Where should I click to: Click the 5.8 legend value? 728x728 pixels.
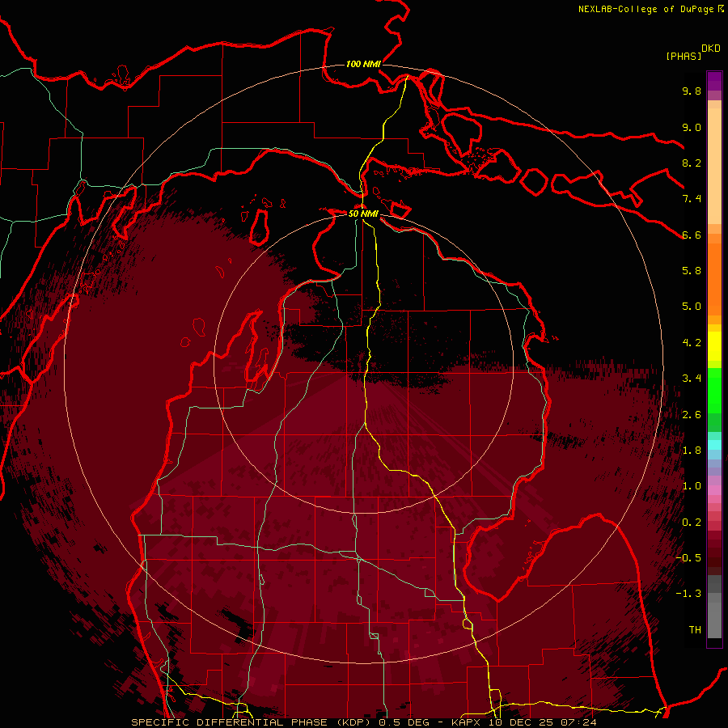click(692, 271)
